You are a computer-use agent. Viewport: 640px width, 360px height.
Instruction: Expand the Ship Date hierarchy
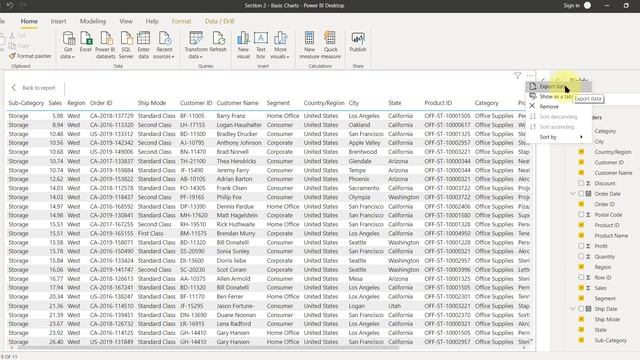tap(573, 309)
